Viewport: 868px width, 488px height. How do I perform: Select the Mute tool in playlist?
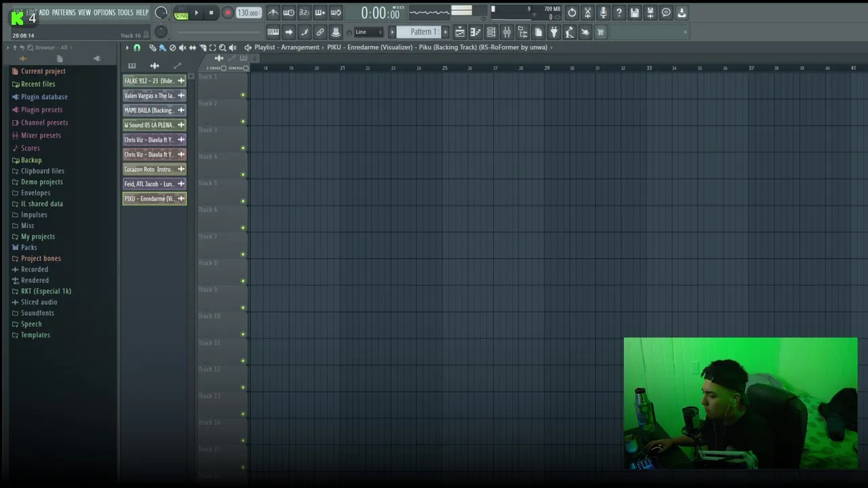(182, 47)
